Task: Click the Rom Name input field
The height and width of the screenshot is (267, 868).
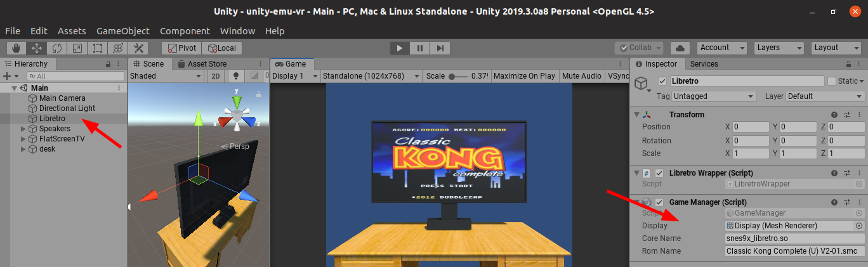Action: 794,251
